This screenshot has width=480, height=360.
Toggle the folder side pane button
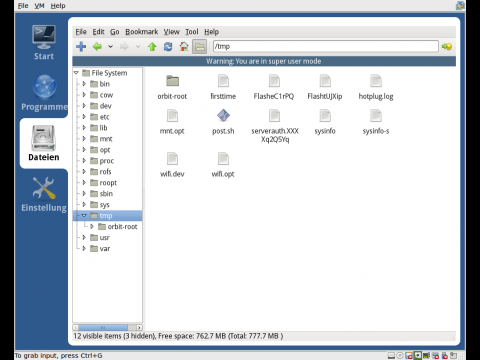click(x=199, y=47)
